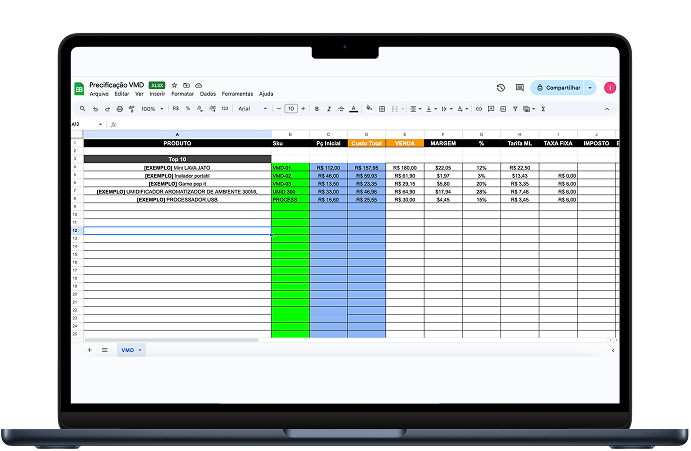The width and height of the screenshot is (691, 451).
Task: Click the insert link icon
Action: (x=478, y=108)
